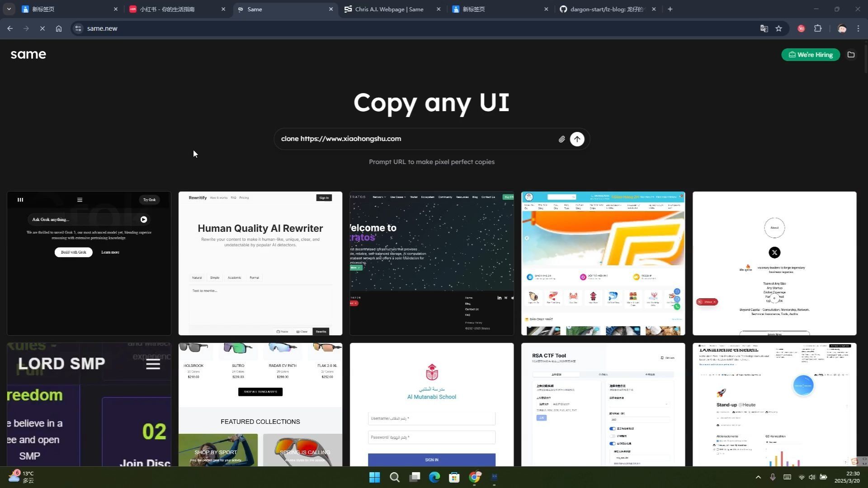The width and height of the screenshot is (868, 488).
Task: Open the Chrome three-dot menu
Action: coord(858,28)
